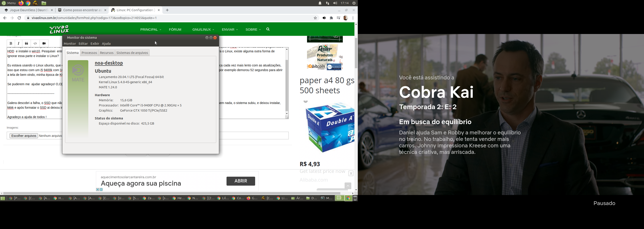The image size is (644, 229).
Task: Open the FÓRUM navigation link
Action: (175, 30)
